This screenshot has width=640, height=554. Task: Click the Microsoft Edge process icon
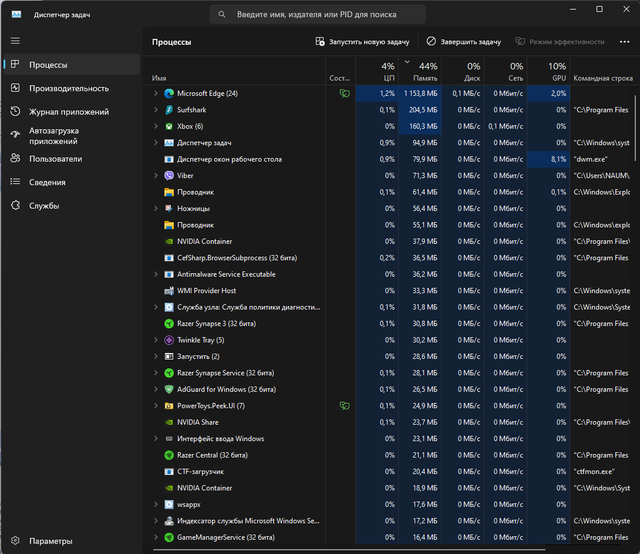point(169,93)
